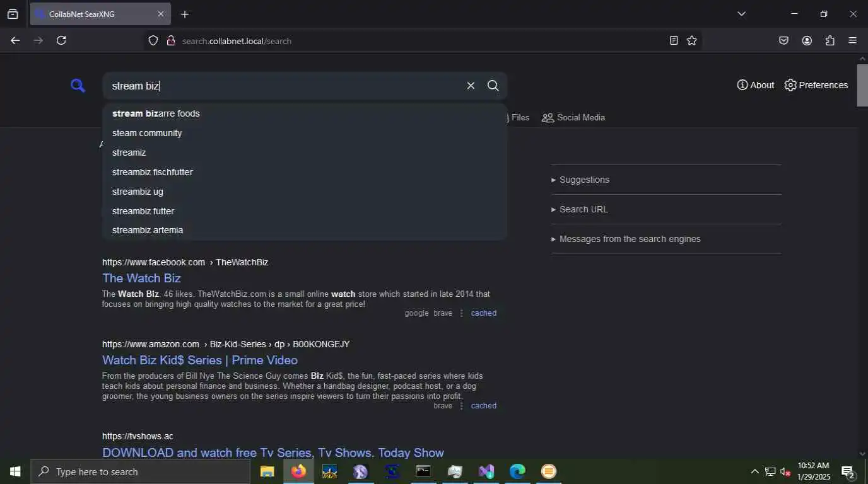
Task: Open cached version of Watch Biz Kid$ result
Action: tap(484, 406)
